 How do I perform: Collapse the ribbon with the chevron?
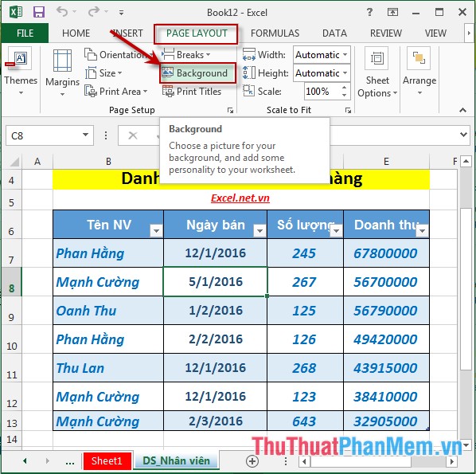462,110
